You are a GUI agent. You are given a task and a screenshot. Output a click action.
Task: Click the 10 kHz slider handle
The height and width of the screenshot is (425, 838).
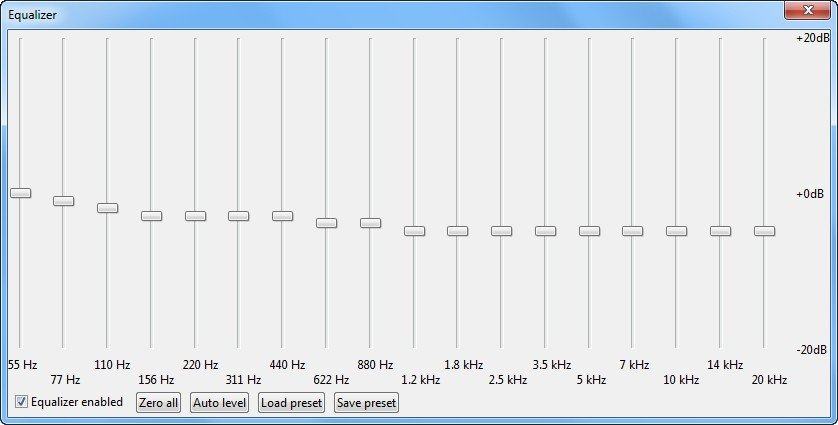coord(676,230)
